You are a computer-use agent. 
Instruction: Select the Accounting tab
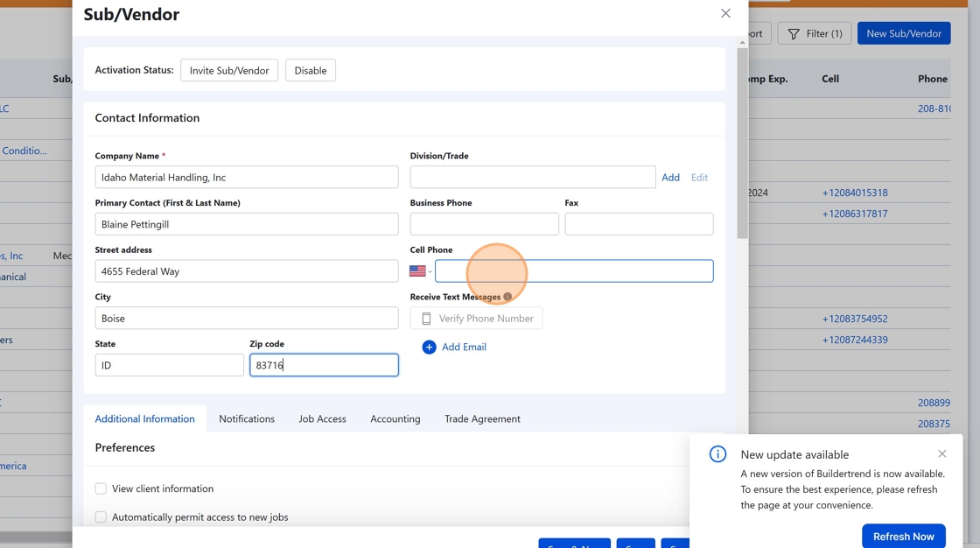(395, 418)
